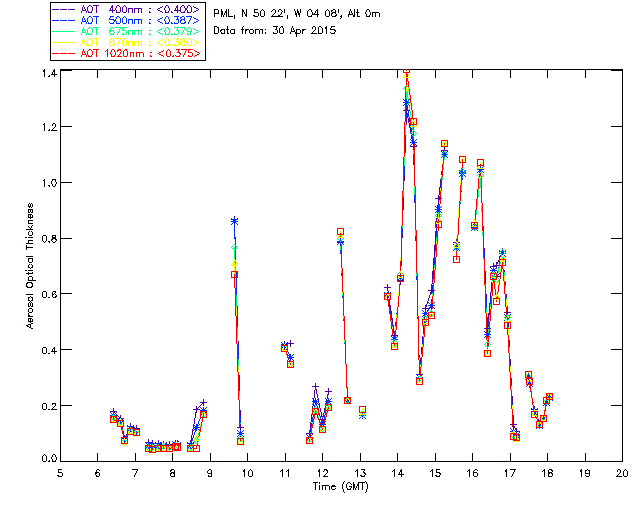
Task: Click the hour 10 x-axis label
Action: point(247,473)
